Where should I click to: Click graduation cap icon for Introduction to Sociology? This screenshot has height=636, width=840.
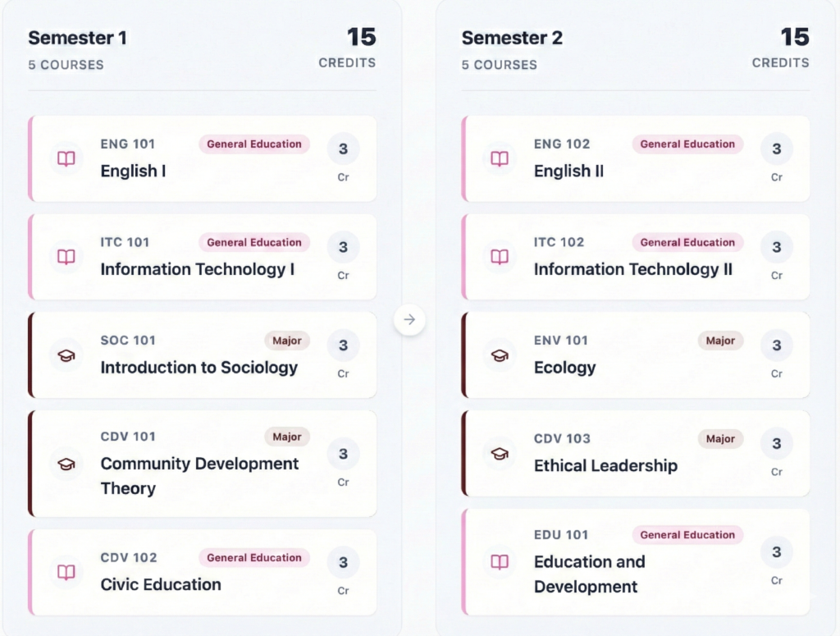[66, 355]
